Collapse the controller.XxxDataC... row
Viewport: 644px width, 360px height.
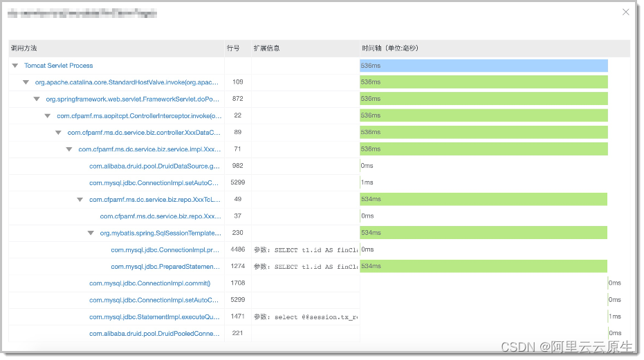click(x=58, y=133)
